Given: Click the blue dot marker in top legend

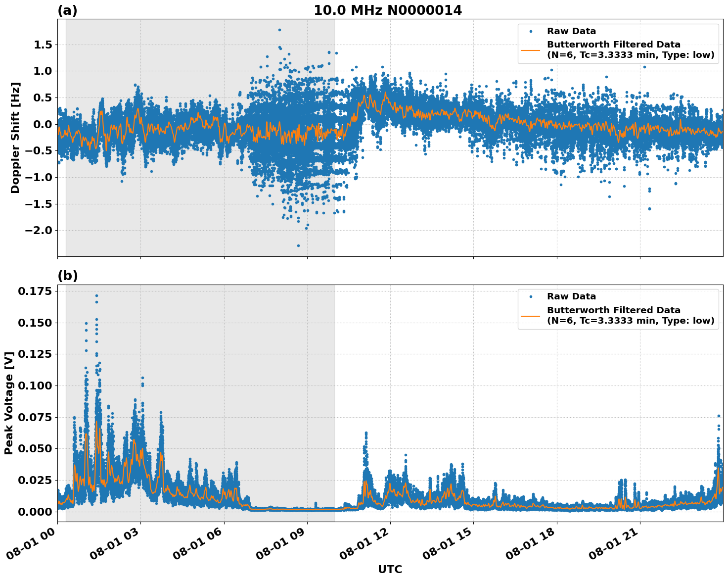Looking at the screenshot, I should tap(531, 31).
